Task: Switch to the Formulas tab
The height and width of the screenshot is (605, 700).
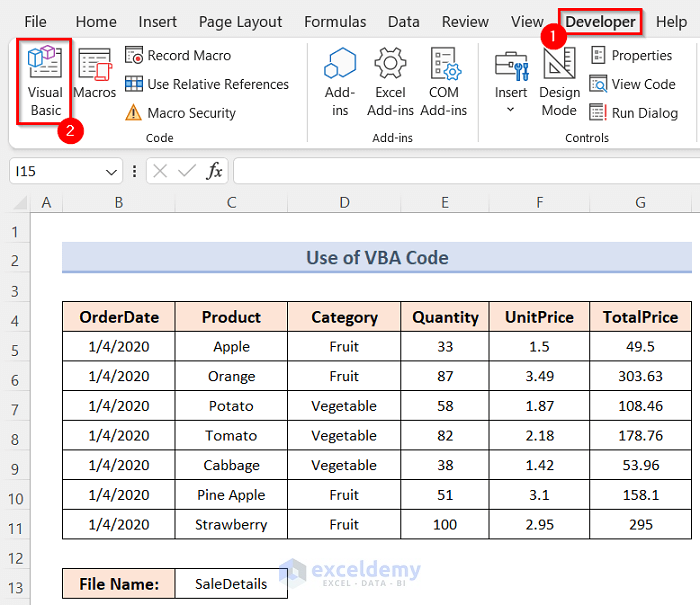Action: tap(335, 22)
